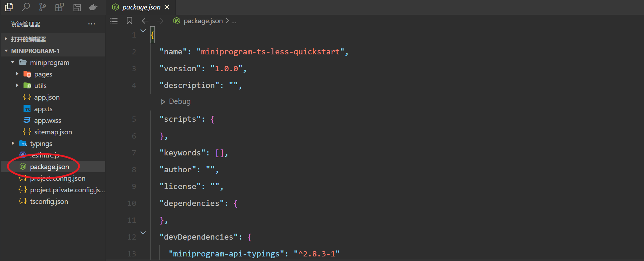Expand the 打开的编辑器 section
644x261 pixels.
pos(6,39)
